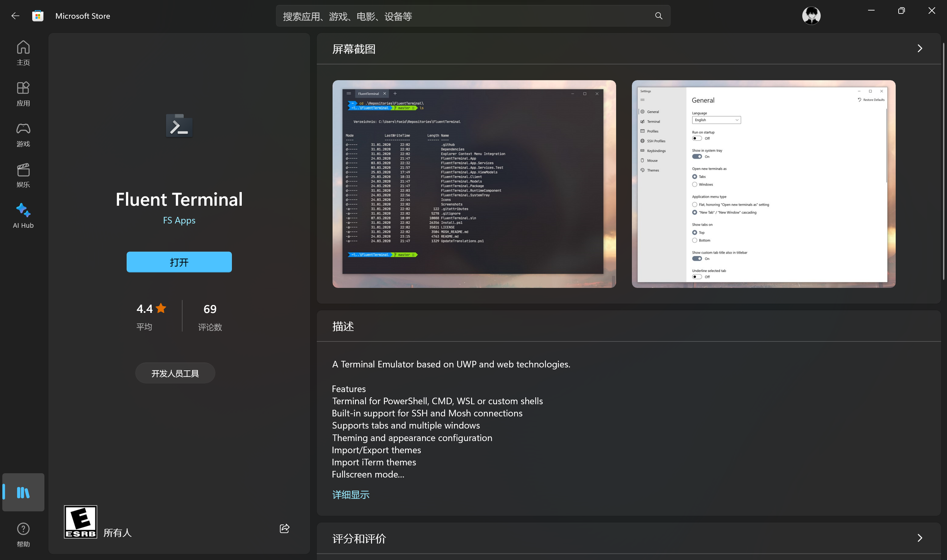Open the FS Apps publisher link
Viewport: 947px width, 560px height.
point(179,221)
